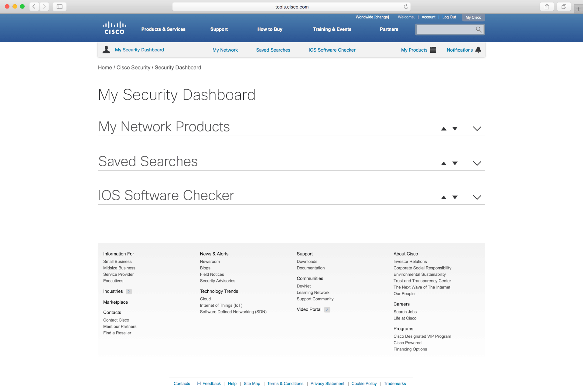
Task: Open the My Products list icon
Action: (x=433, y=50)
